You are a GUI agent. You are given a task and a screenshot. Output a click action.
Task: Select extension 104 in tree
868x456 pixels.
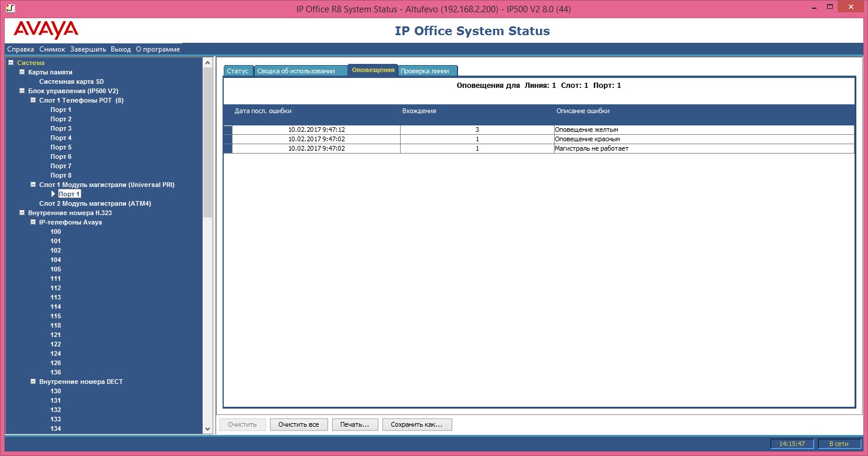pos(56,260)
